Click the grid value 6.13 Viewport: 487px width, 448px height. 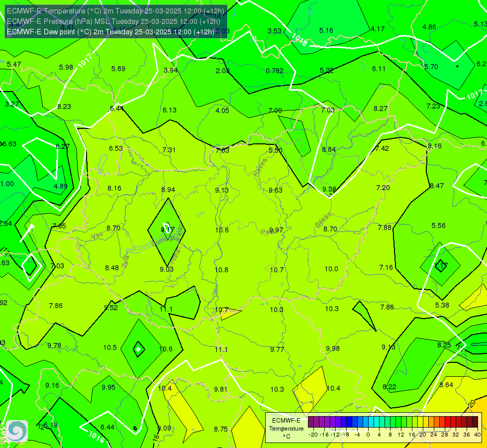coord(170,110)
